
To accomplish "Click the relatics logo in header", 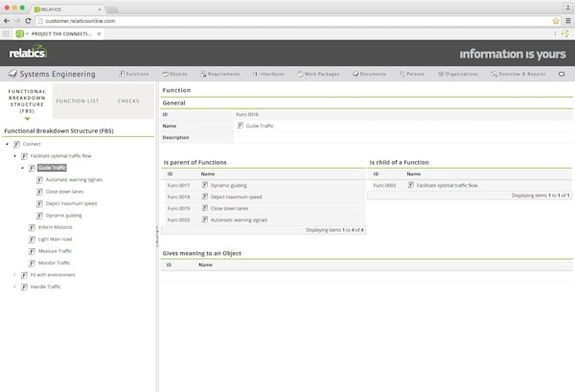I will [x=28, y=53].
